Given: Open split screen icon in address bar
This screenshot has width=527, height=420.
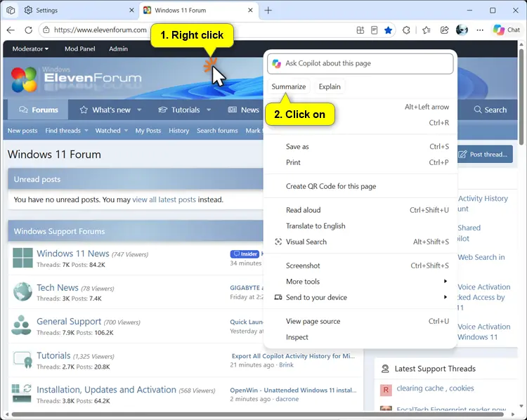Looking at the screenshot, I should pos(360,30).
